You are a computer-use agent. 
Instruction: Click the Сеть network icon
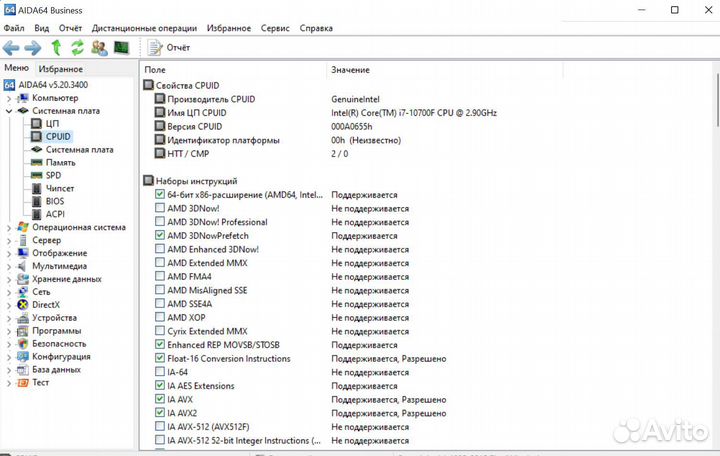[23, 292]
